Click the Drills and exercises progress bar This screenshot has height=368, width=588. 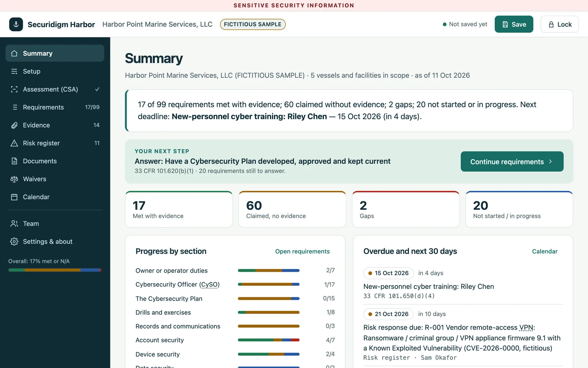pyautogui.click(x=269, y=312)
